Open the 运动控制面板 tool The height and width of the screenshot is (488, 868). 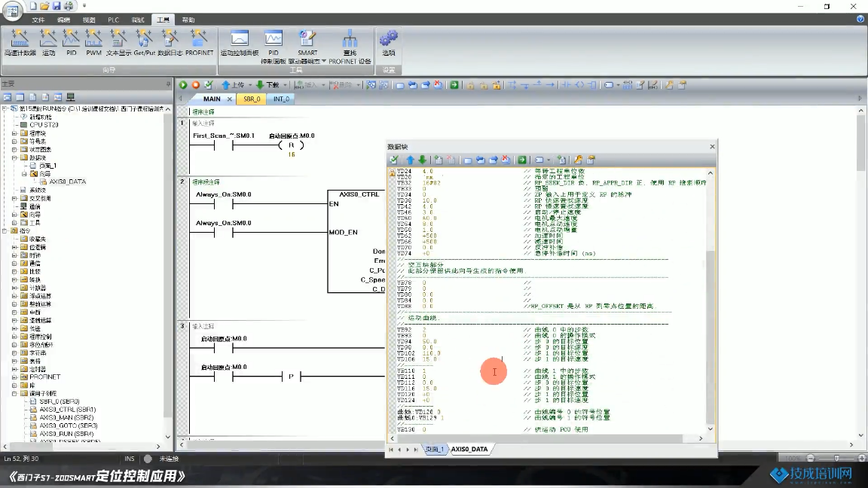click(240, 43)
